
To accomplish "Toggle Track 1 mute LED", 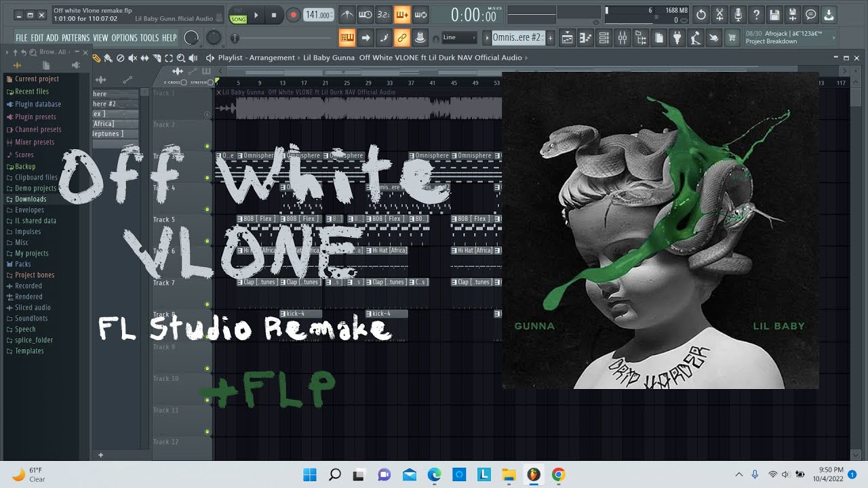I will (x=208, y=115).
